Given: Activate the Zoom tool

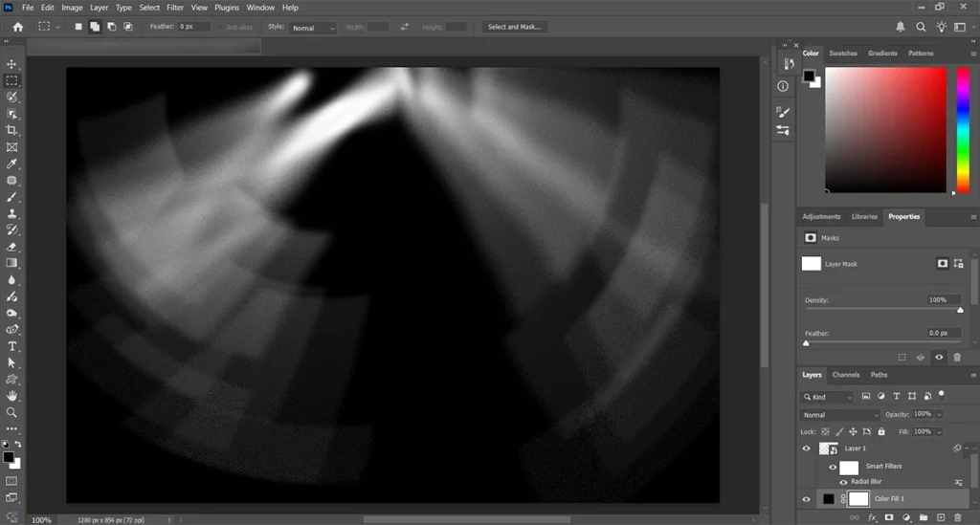Looking at the screenshot, I should coord(12,412).
